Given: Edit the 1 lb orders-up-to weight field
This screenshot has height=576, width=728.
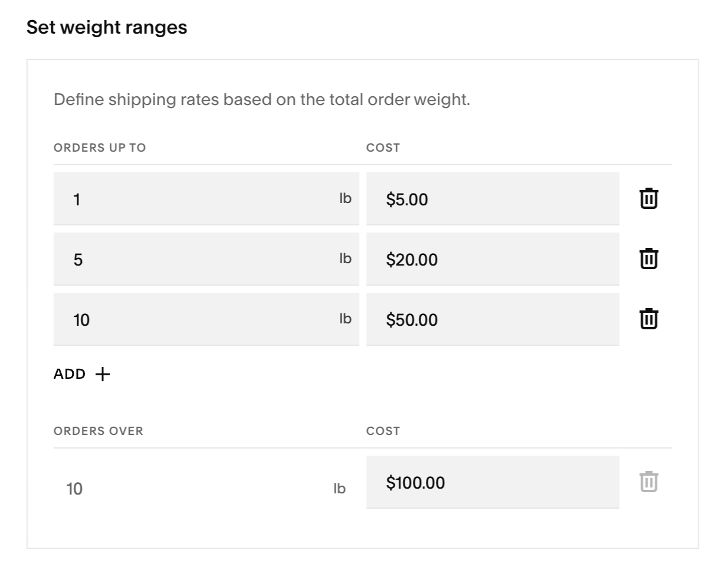Looking at the screenshot, I should (x=195, y=199).
